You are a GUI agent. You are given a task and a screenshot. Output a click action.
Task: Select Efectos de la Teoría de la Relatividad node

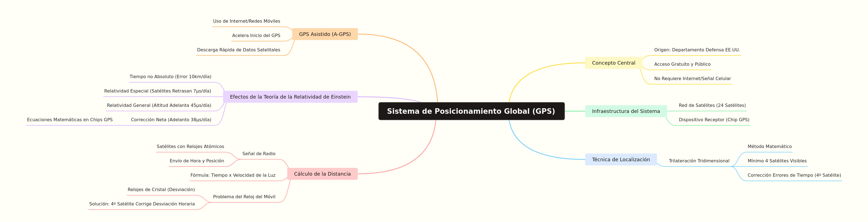point(290,97)
